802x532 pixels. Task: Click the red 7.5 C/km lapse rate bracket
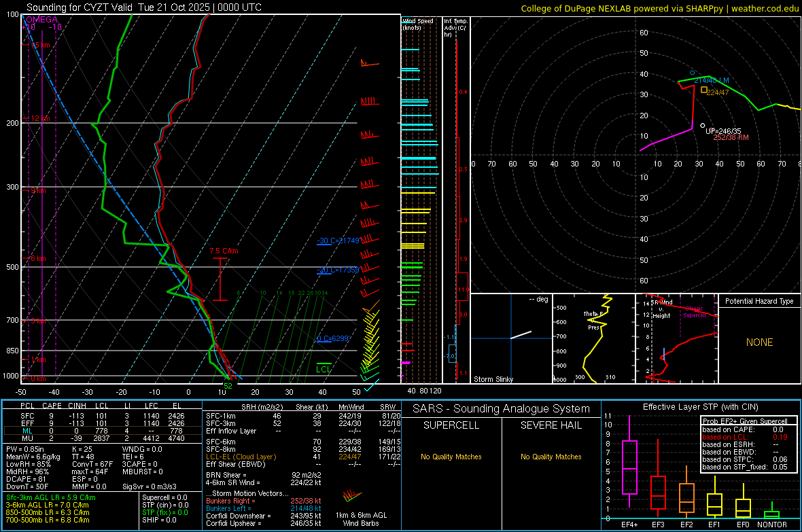[220, 279]
